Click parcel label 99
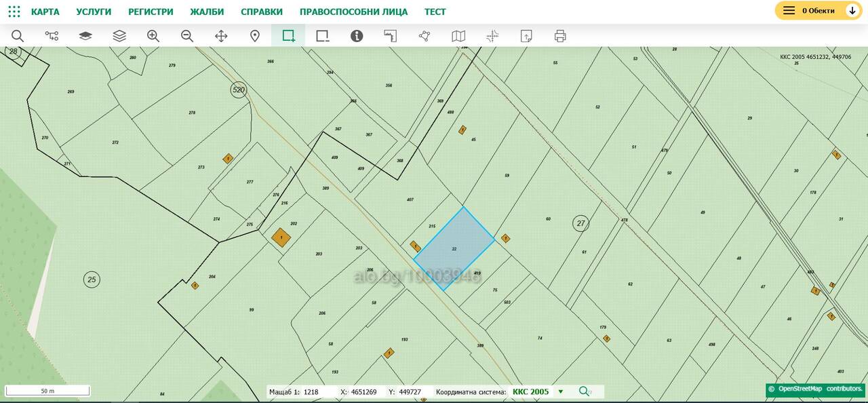The image size is (868, 403). pyautogui.click(x=252, y=309)
